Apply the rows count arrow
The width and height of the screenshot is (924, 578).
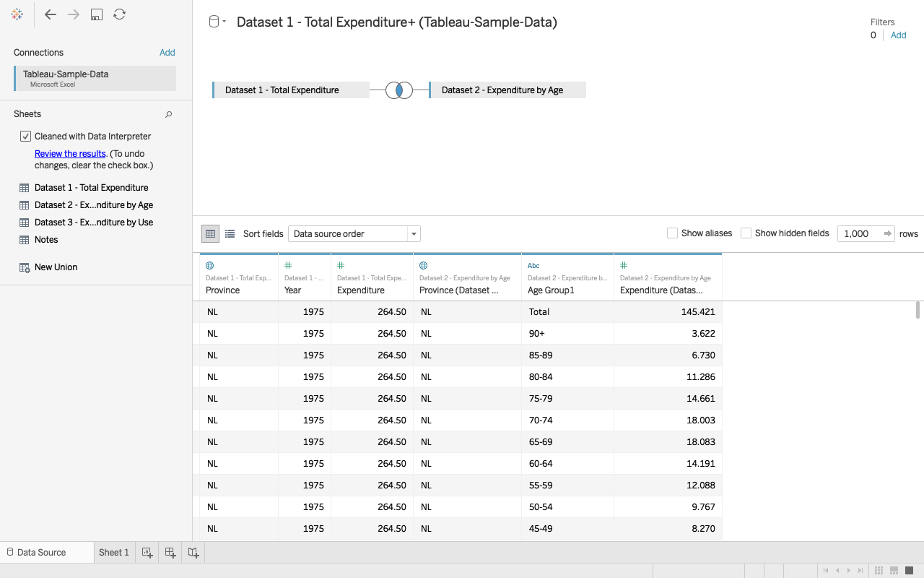click(887, 233)
